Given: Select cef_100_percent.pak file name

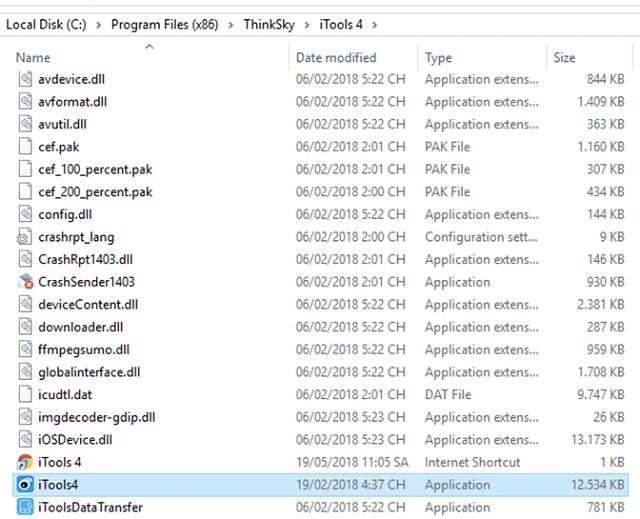Looking at the screenshot, I should (95, 169).
